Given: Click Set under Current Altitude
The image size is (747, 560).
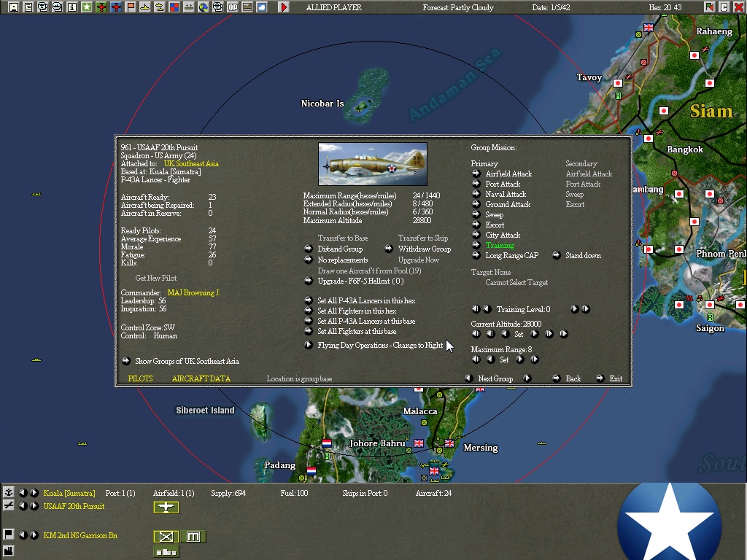Looking at the screenshot, I should (519, 334).
